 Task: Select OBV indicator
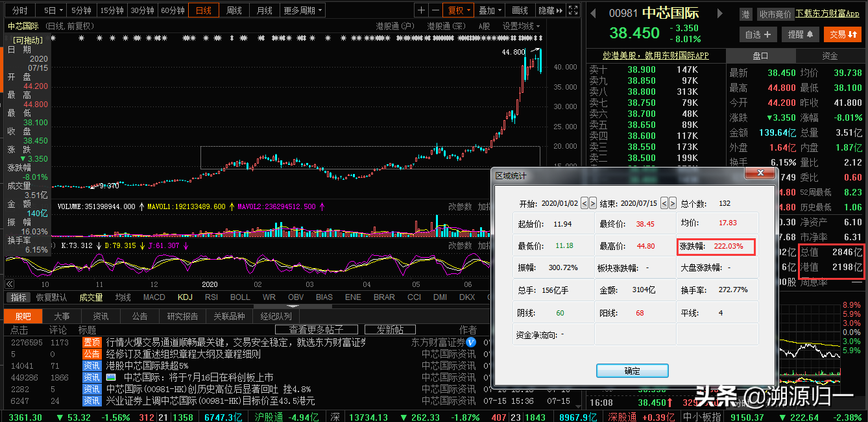tap(296, 297)
